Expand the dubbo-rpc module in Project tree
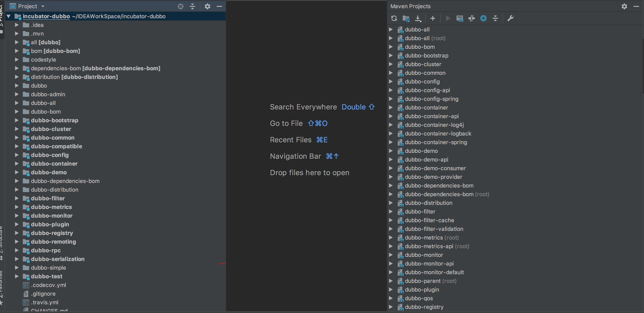The width and height of the screenshot is (644, 313). [x=17, y=250]
